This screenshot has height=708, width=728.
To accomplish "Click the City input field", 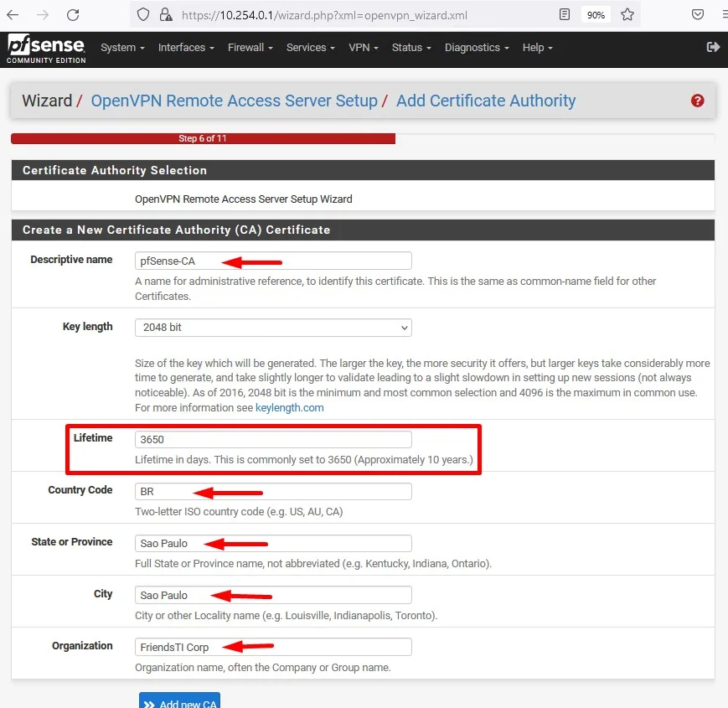I will [273, 595].
